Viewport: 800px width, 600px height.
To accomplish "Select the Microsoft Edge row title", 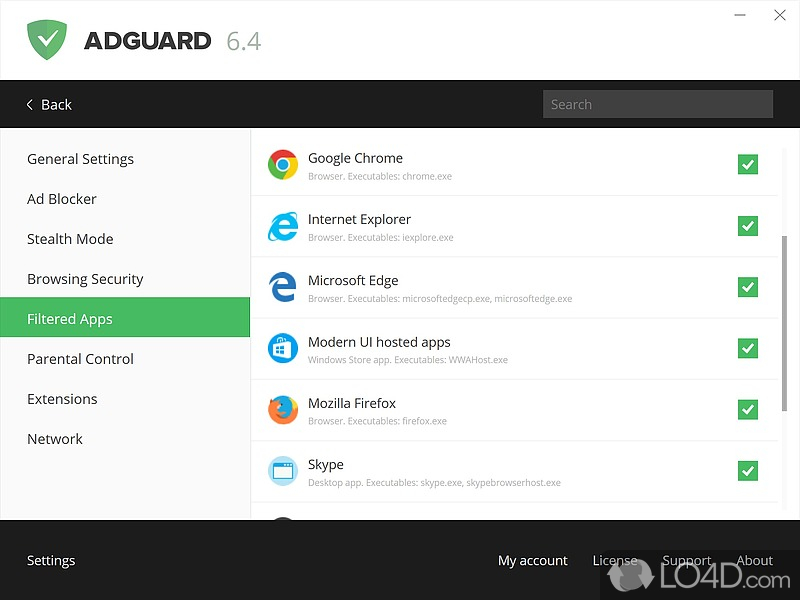I will point(353,281).
